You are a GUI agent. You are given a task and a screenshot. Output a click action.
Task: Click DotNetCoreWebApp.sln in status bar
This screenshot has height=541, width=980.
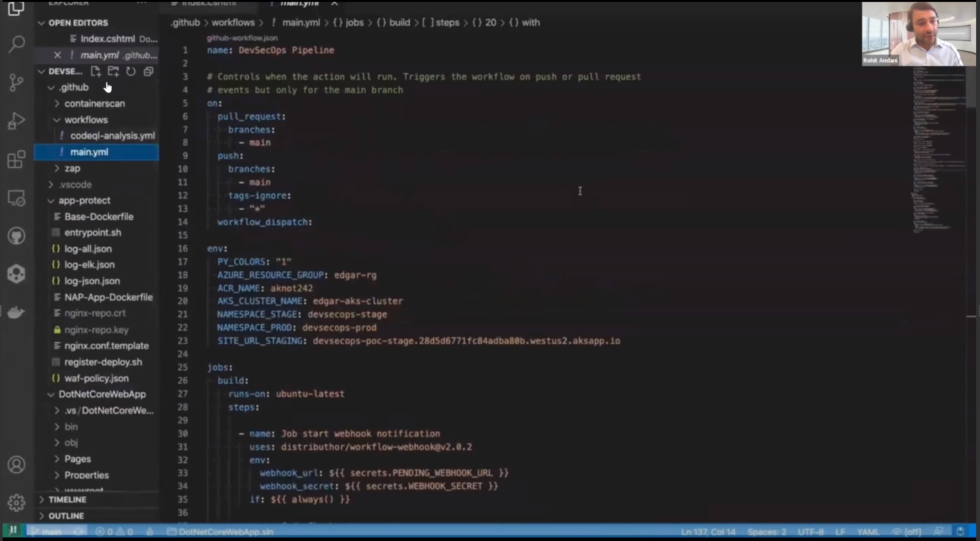(220, 531)
